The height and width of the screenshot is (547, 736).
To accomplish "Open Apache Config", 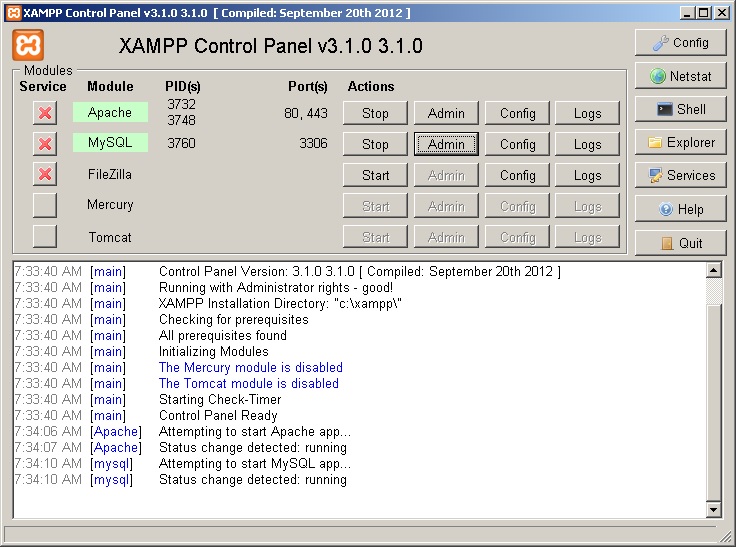I will click(517, 113).
